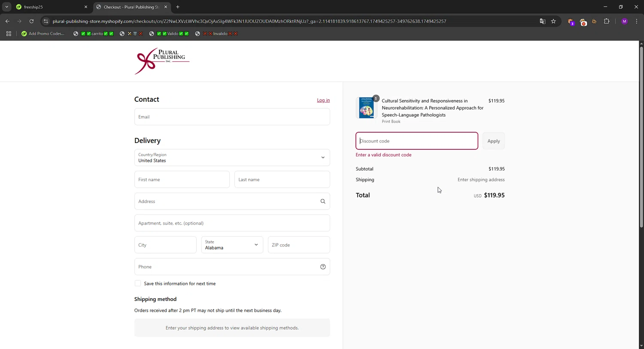Open the brown cookie extension icon
The image size is (644, 349).
[x=595, y=21]
